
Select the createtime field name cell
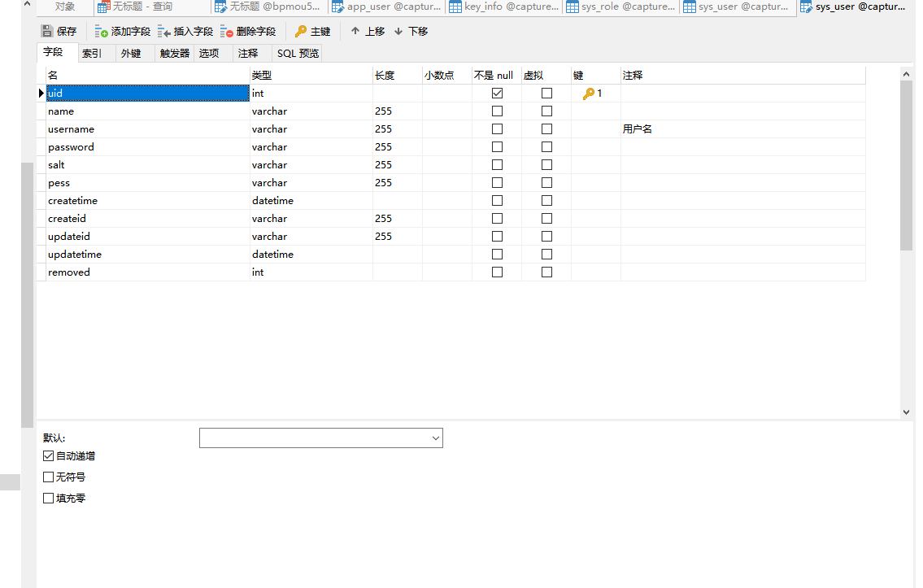coord(148,201)
